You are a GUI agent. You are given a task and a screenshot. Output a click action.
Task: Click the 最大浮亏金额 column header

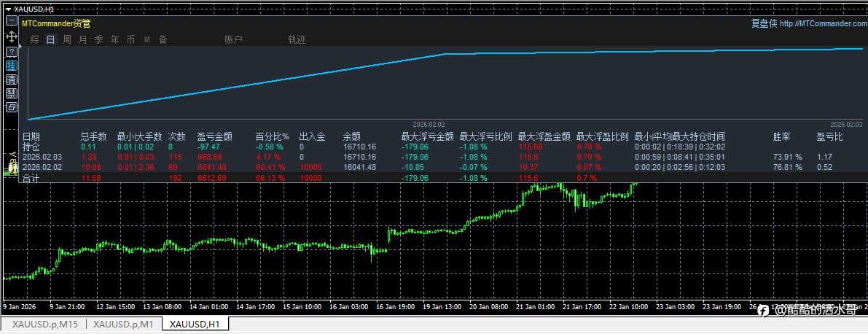pos(428,136)
